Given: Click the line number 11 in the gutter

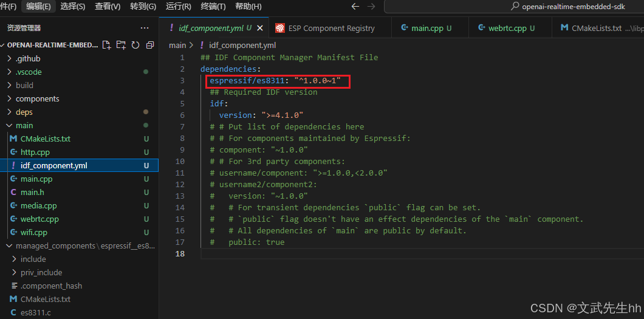Looking at the screenshot, I should tap(179, 173).
